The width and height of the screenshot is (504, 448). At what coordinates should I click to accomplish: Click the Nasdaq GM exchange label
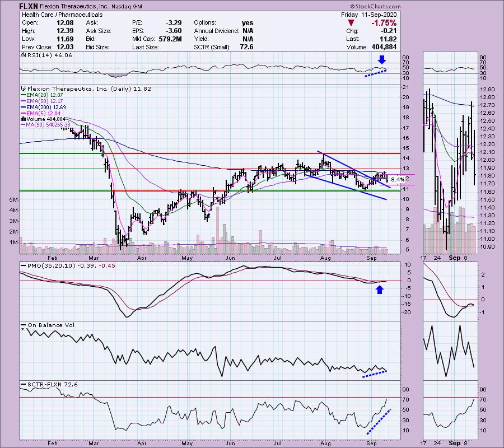click(x=127, y=6)
